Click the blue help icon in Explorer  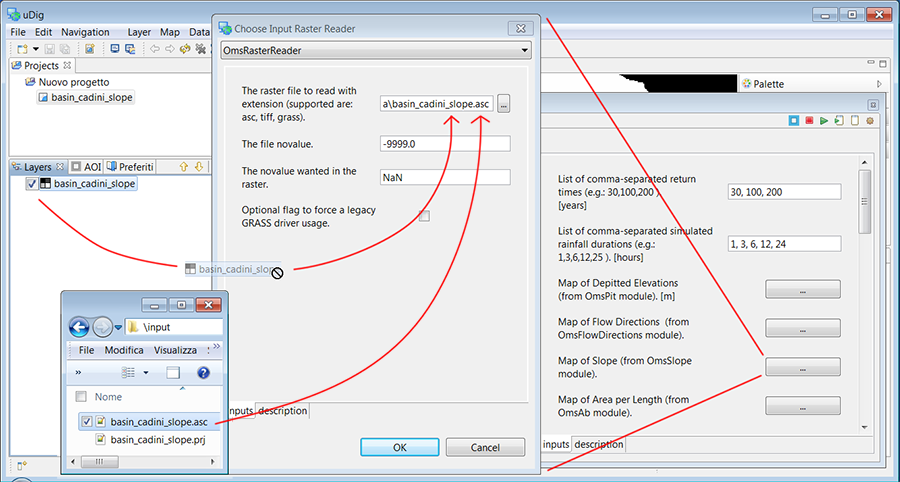click(x=203, y=373)
